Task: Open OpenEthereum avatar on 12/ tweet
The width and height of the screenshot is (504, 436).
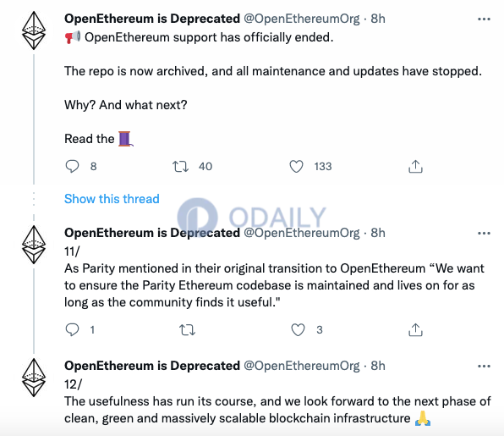Action: (x=34, y=378)
